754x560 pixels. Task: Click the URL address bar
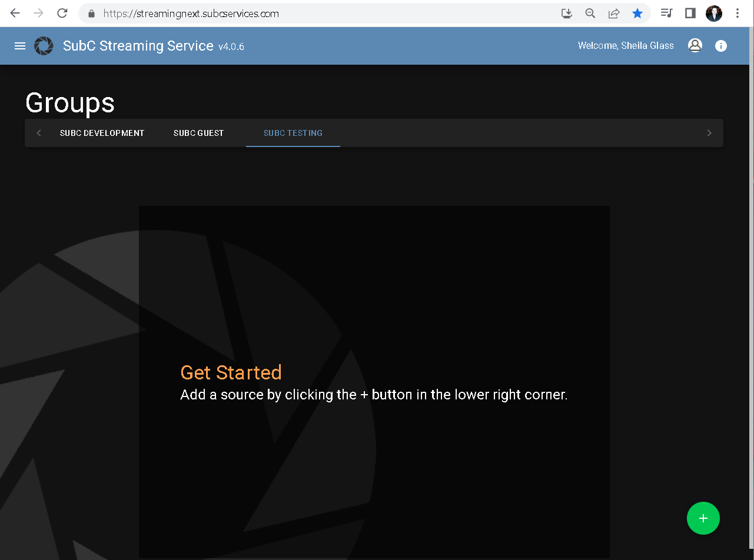(324, 13)
